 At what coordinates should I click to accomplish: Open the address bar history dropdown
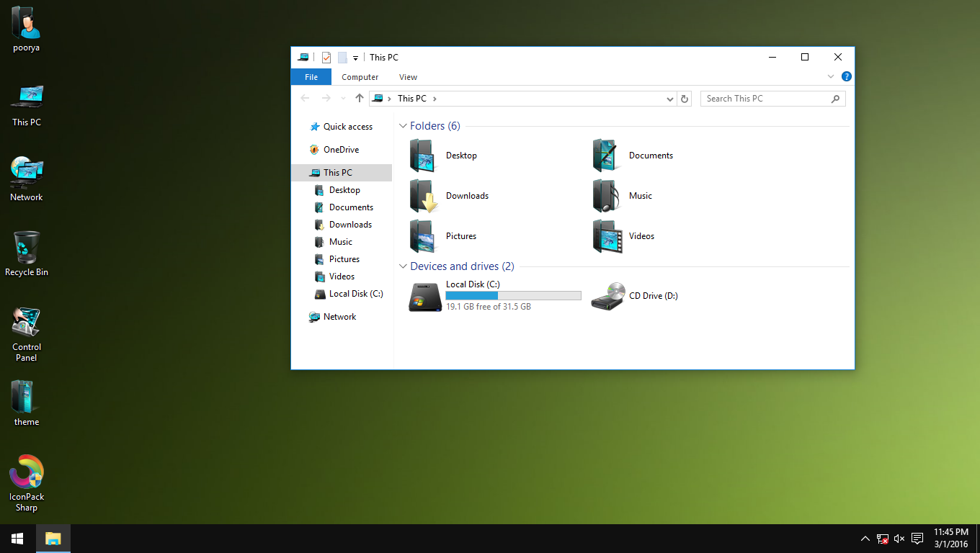669,99
